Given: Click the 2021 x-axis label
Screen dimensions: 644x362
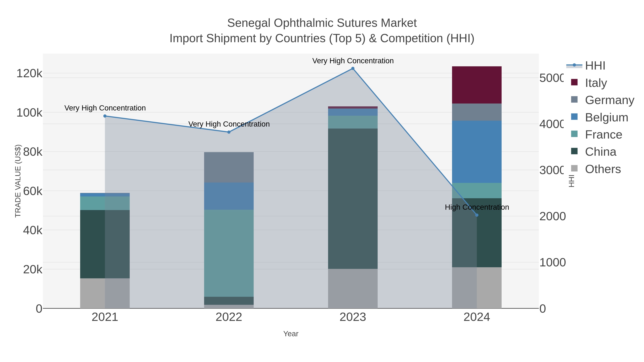Looking at the screenshot, I should pyautogui.click(x=105, y=317).
